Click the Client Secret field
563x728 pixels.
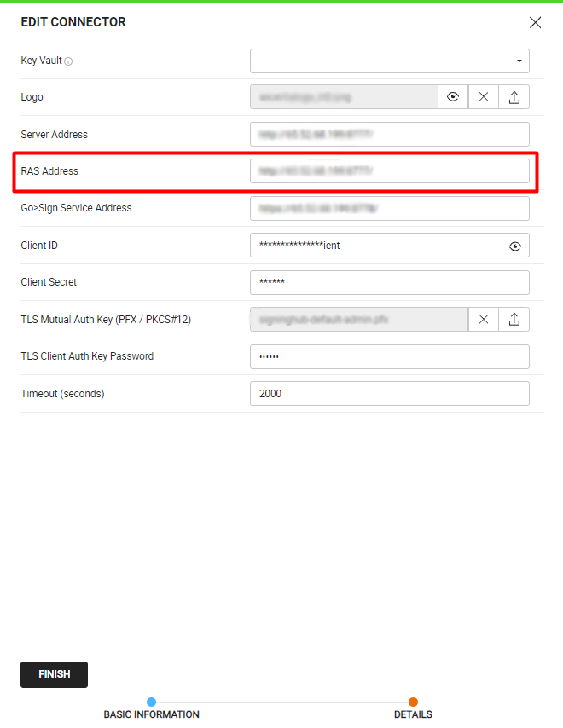(389, 282)
